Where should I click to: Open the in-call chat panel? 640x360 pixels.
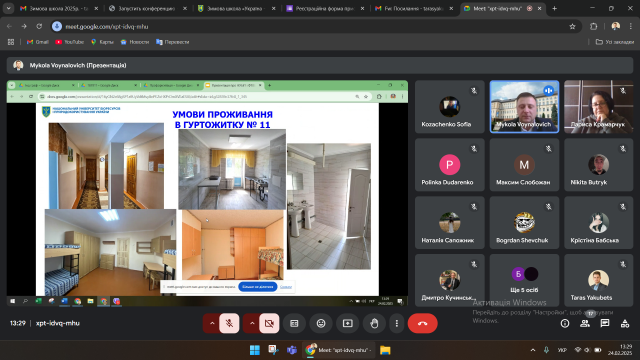click(605, 323)
